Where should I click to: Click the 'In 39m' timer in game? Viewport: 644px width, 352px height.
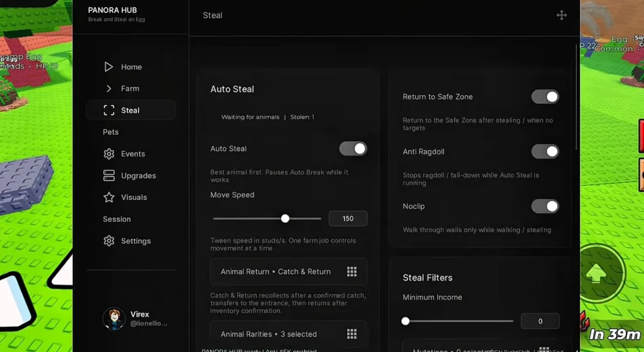click(614, 334)
